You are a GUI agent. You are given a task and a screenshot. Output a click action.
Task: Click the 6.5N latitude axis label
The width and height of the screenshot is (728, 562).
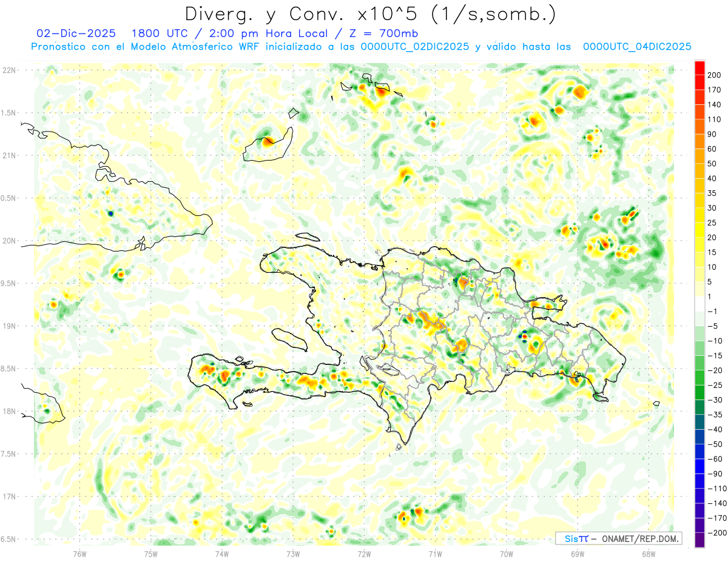(x=8, y=540)
